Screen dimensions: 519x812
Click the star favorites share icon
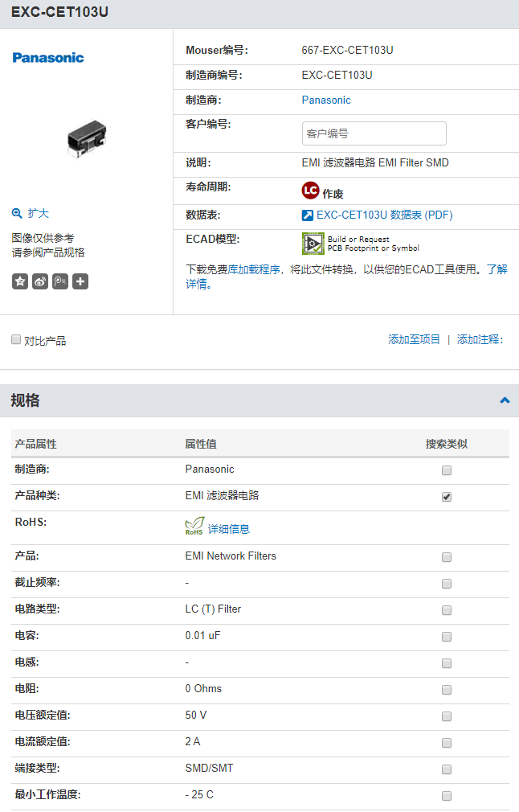[x=20, y=281]
